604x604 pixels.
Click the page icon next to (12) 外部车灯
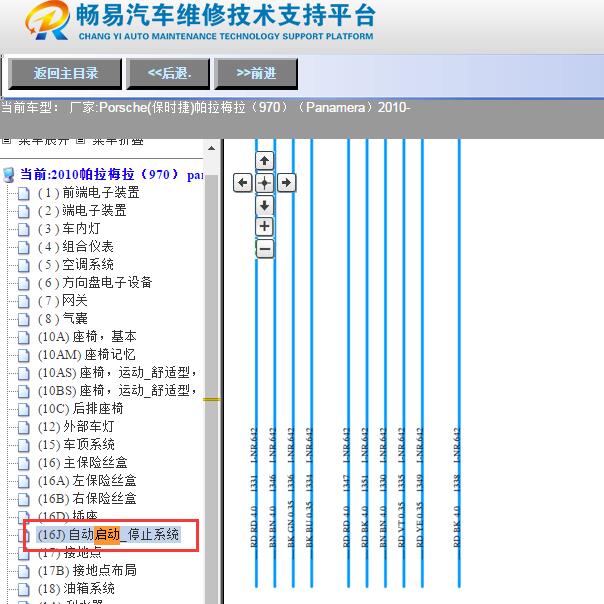23,427
